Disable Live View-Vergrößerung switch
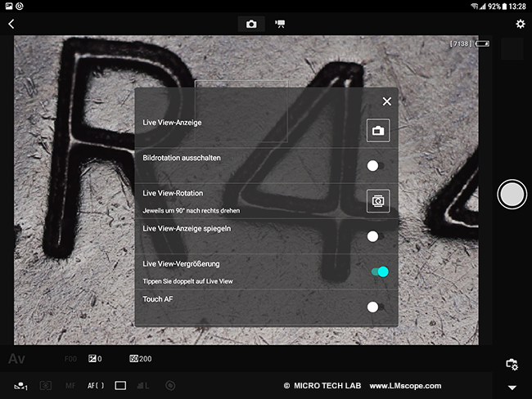Screen dimensions: 532x399 [x=380, y=271]
